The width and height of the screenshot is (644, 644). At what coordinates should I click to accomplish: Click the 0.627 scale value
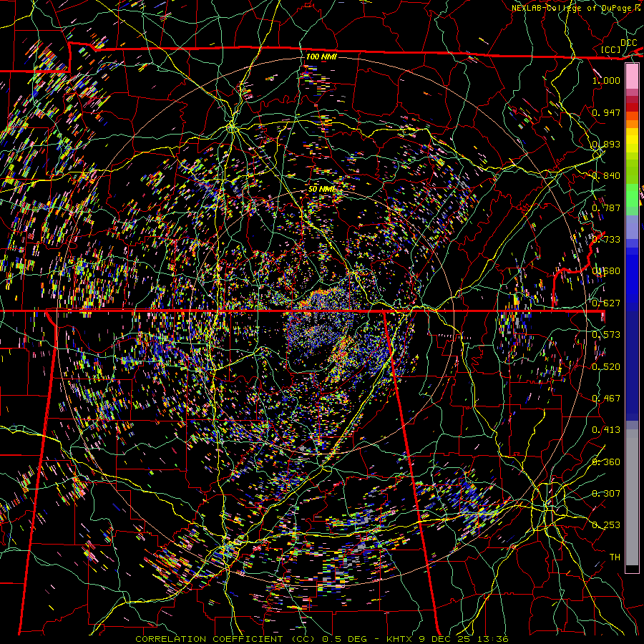tap(606, 303)
